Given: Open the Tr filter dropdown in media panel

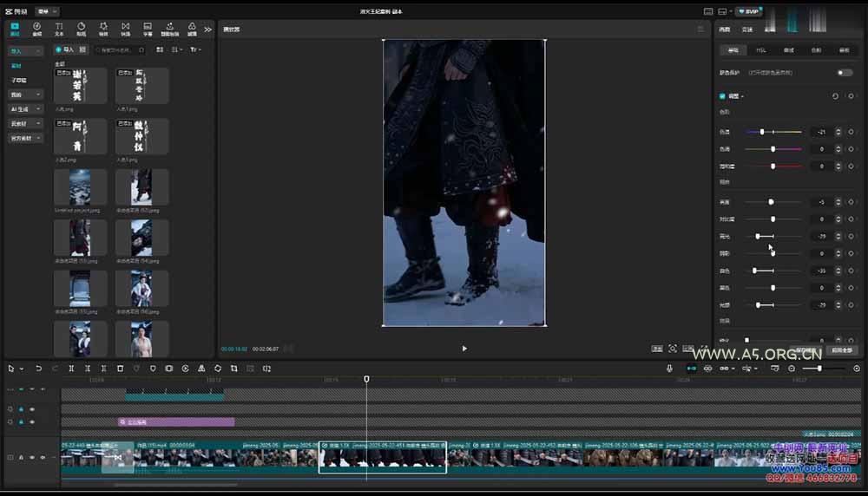Looking at the screenshot, I should click(x=195, y=49).
